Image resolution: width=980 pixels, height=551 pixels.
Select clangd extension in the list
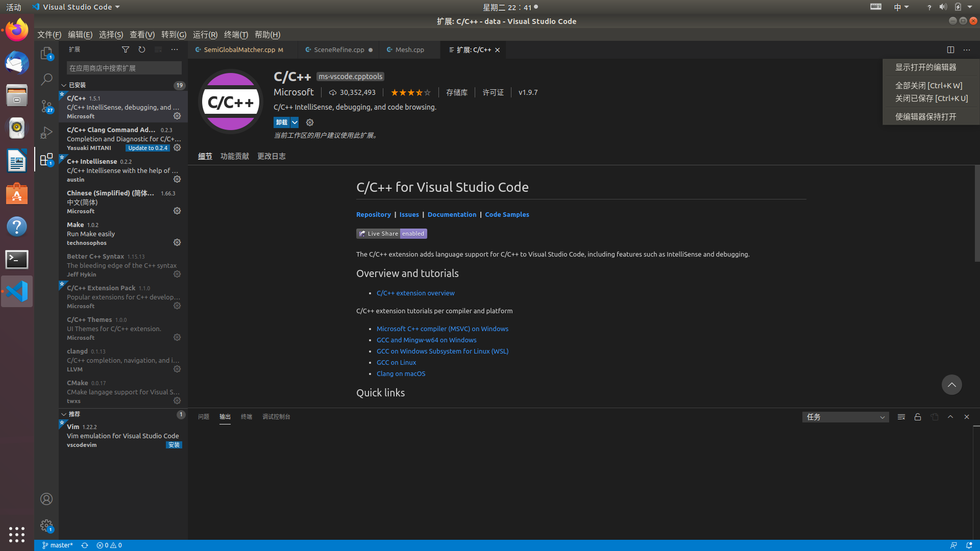[x=123, y=360]
